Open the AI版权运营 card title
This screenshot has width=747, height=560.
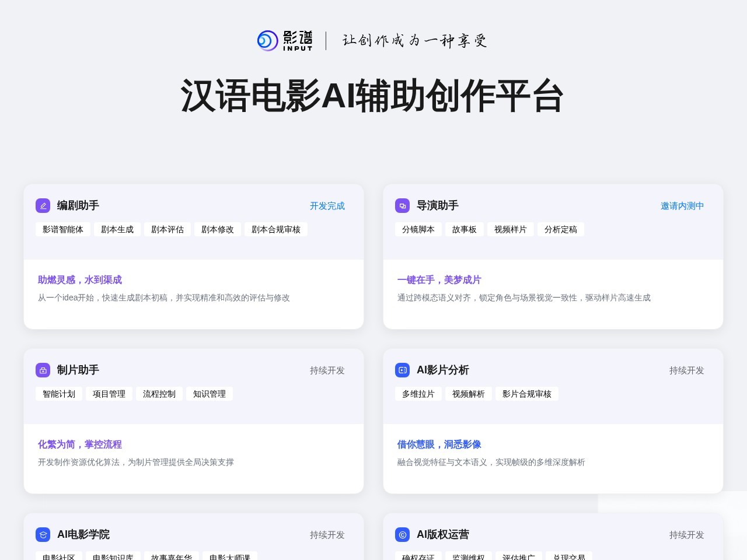tap(443, 535)
